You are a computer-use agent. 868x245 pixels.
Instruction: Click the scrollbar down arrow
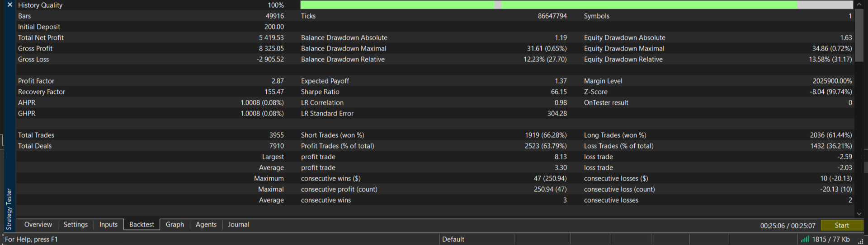[x=859, y=213]
